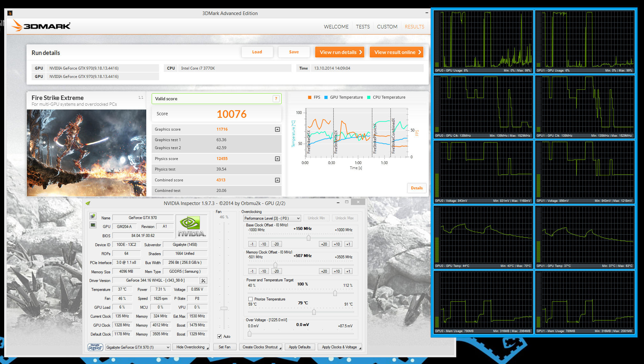
Task: Click the PayPal Donate icon
Action: point(95,347)
